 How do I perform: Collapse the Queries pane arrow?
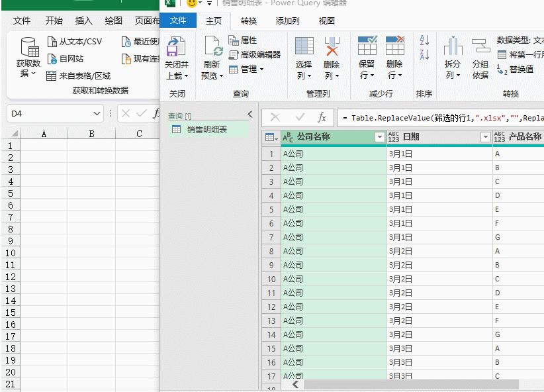click(250, 115)
